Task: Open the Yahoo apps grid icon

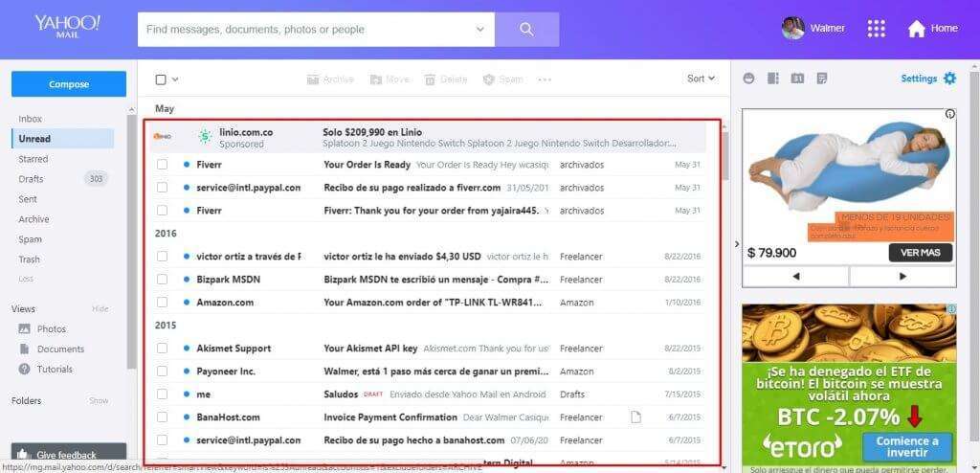Action: [877, 28]
